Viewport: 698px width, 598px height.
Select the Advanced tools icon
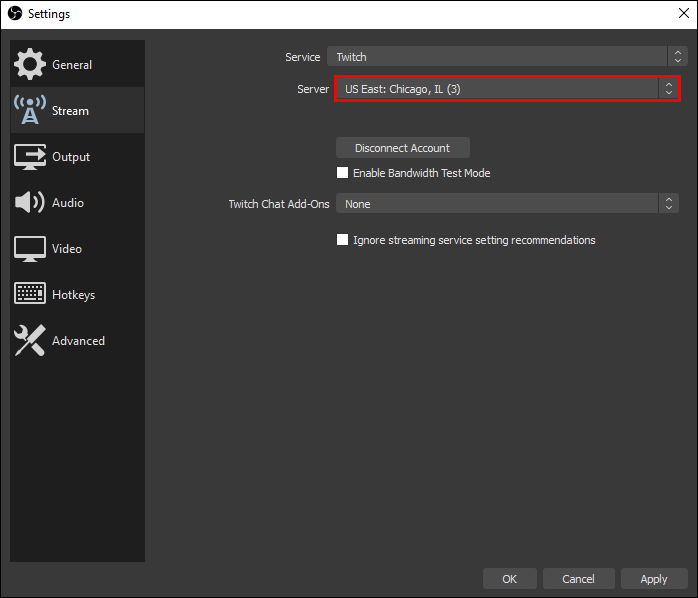click(29, 341)
